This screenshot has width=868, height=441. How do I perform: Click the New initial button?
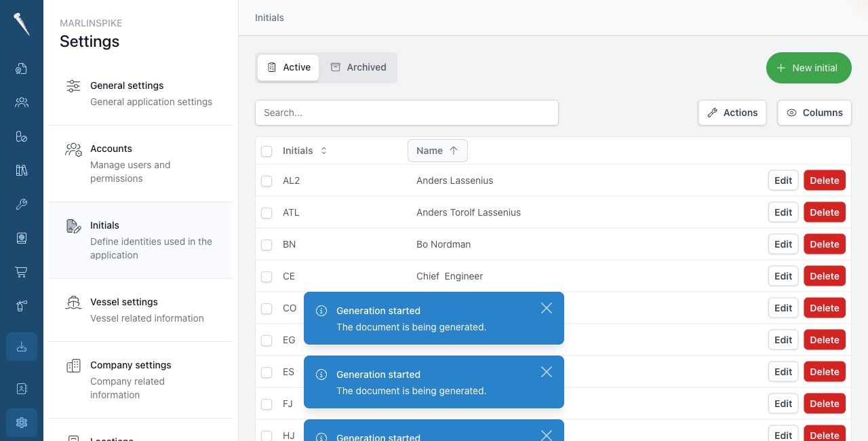coord(809,68)
